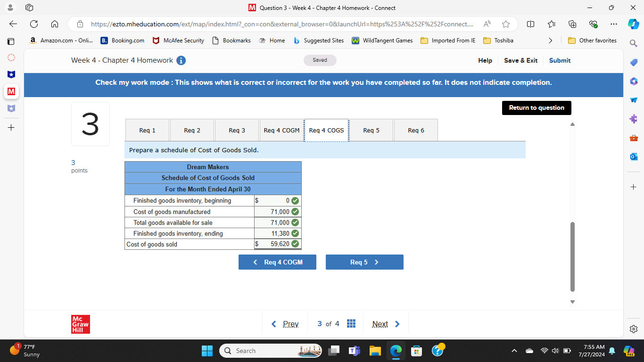Open Browser essentials heart icon

point(594,24)
